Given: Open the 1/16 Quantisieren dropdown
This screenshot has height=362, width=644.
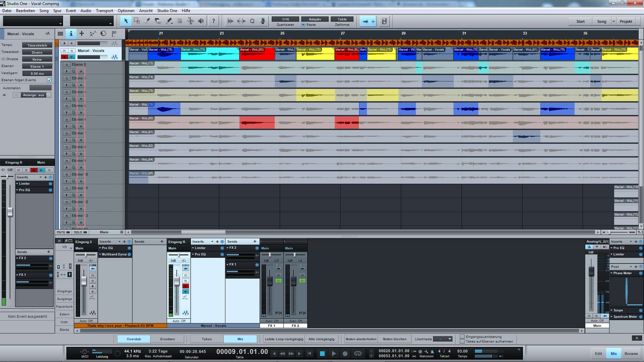Looking at the screenshot, I should coord(285,19).
